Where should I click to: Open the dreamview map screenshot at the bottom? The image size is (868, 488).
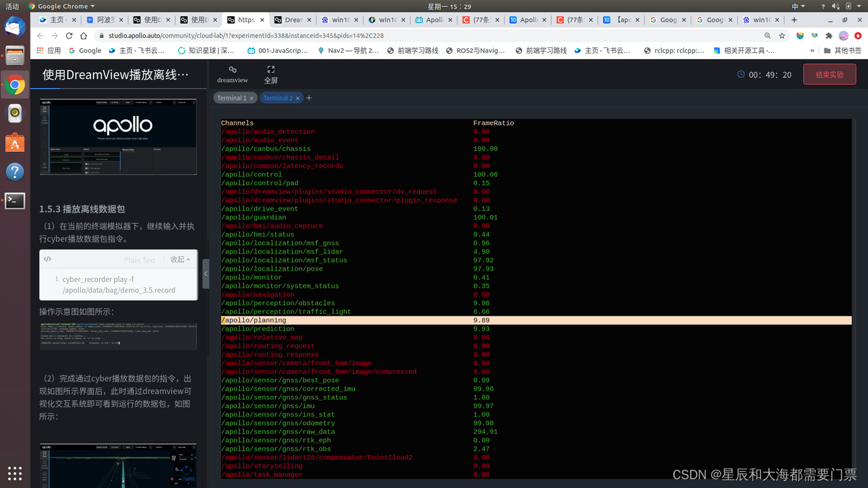(x=118, y=465)
